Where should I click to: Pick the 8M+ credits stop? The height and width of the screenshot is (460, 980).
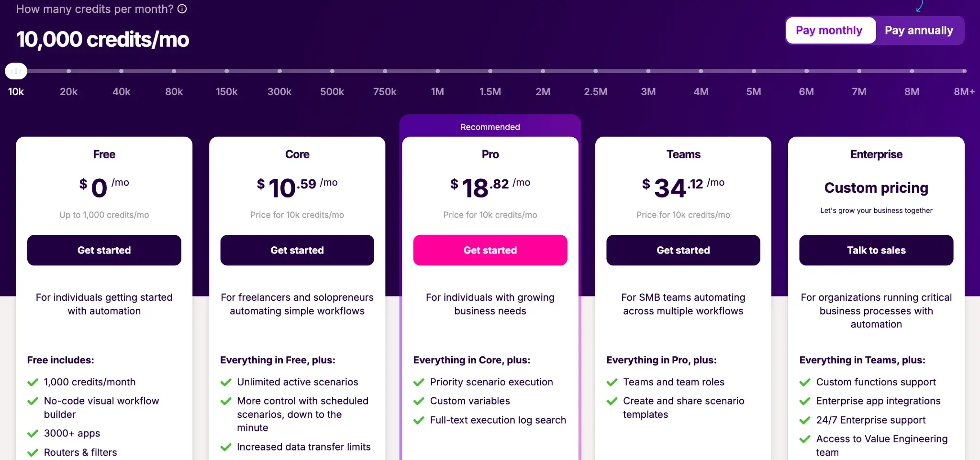(964, 71)
